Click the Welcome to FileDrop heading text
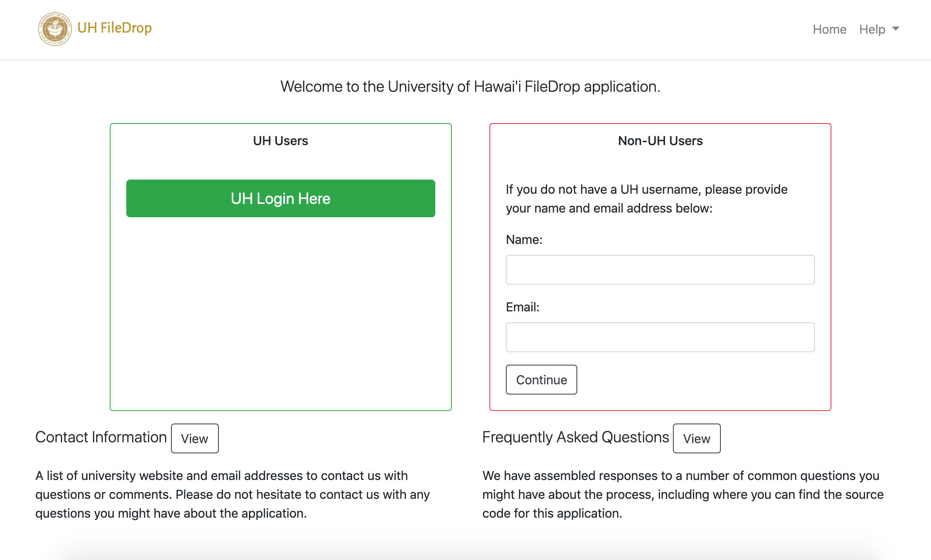This screenshot has height=560, width=931. pyautogui.click(x=470, y=87)
